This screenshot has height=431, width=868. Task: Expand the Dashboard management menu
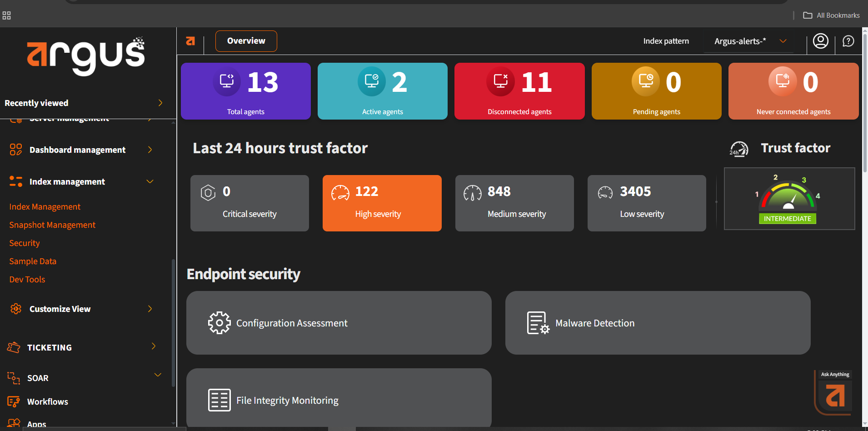(150, 150)
